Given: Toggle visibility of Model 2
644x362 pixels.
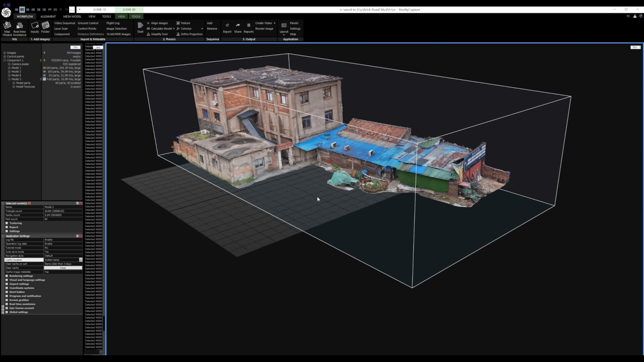Looking at the screenshot, I should click(x=45, y=71).
